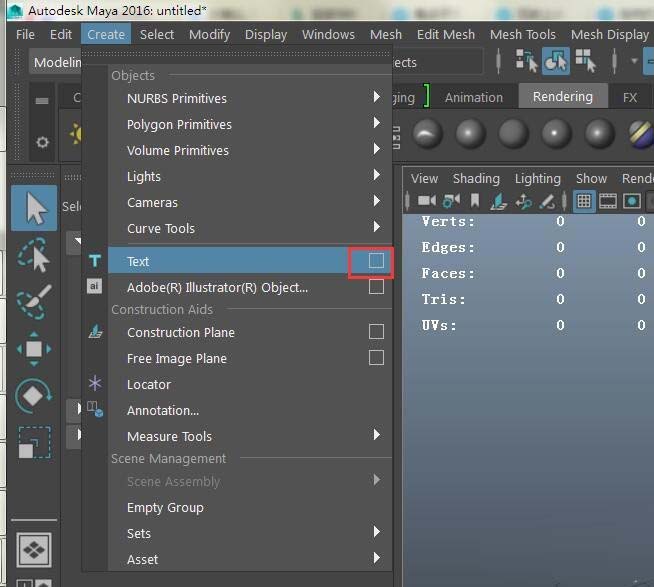
Task: Open the viewport Shading menu
Action: 476,179
